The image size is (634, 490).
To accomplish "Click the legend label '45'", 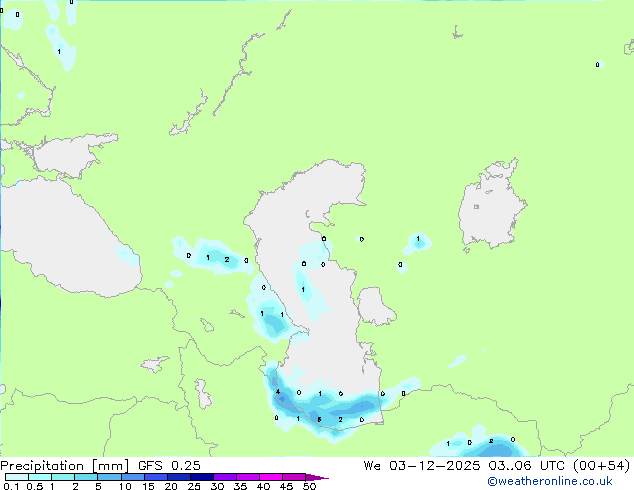I will point(286,486).
